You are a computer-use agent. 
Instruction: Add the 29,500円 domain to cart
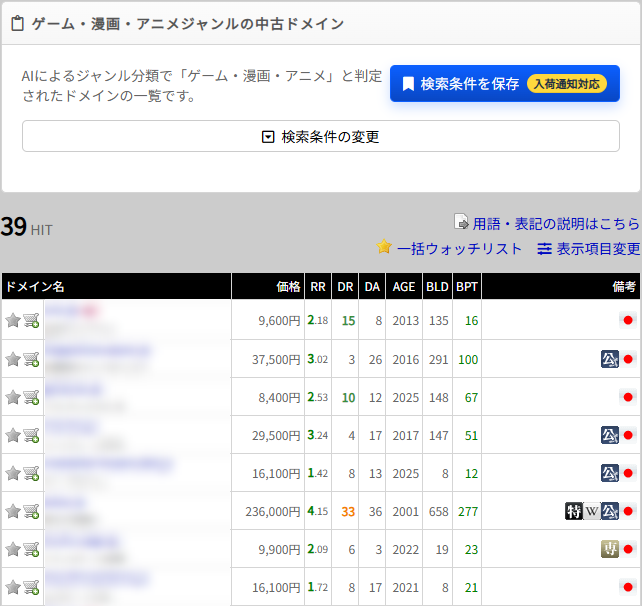(31, 435)
